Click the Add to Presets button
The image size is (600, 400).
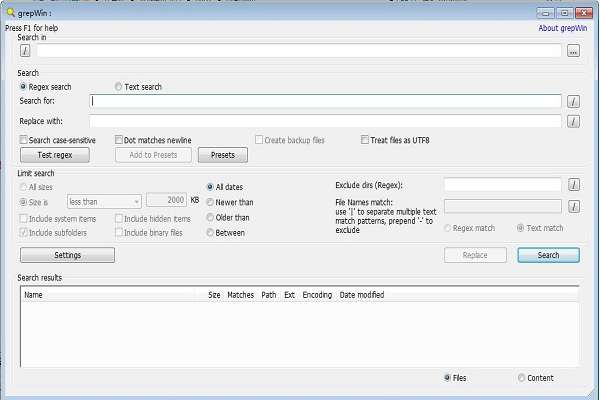pos(153,155)
